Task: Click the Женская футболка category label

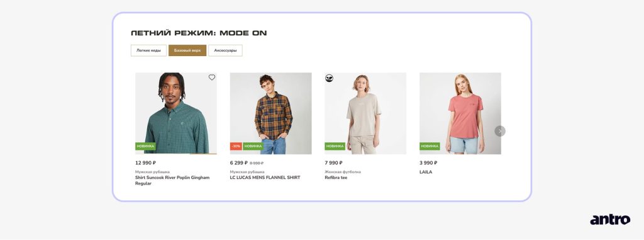Action: pos(343,172)
